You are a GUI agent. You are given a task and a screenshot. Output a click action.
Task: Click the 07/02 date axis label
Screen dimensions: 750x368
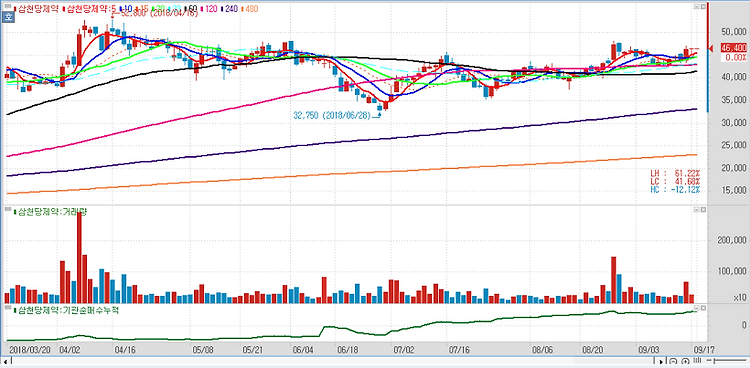(x=404, y=349)
